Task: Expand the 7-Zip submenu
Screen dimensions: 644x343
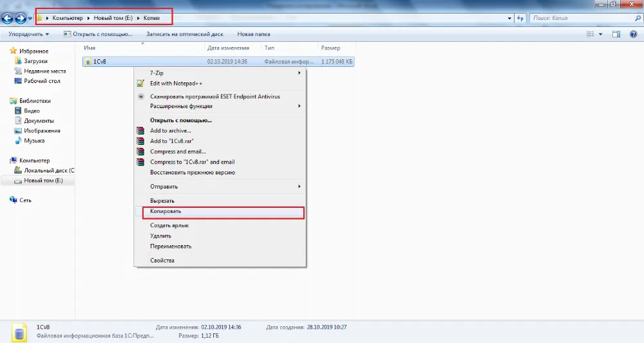Action: point(220,73)
